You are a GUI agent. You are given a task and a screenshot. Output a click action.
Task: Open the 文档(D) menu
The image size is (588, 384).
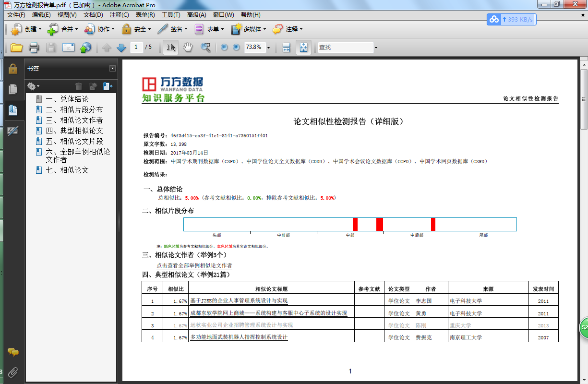93,15
